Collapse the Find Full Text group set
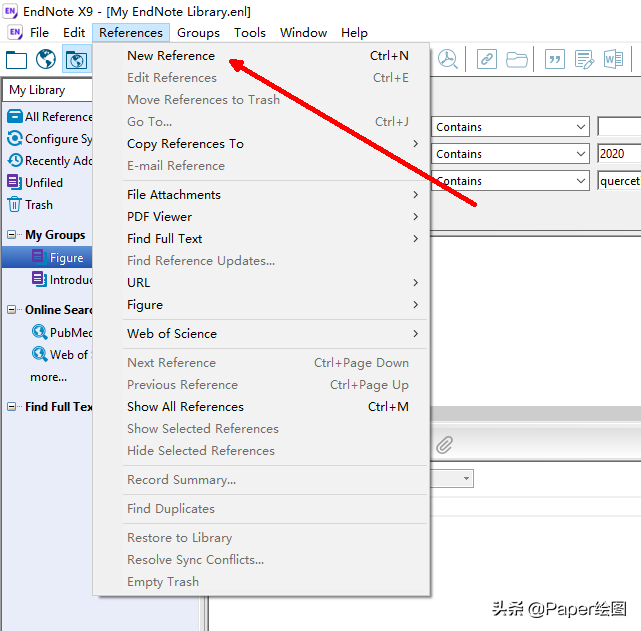This screenshot has height=631, width=641. pyautogui.click(x=11, y=406)
